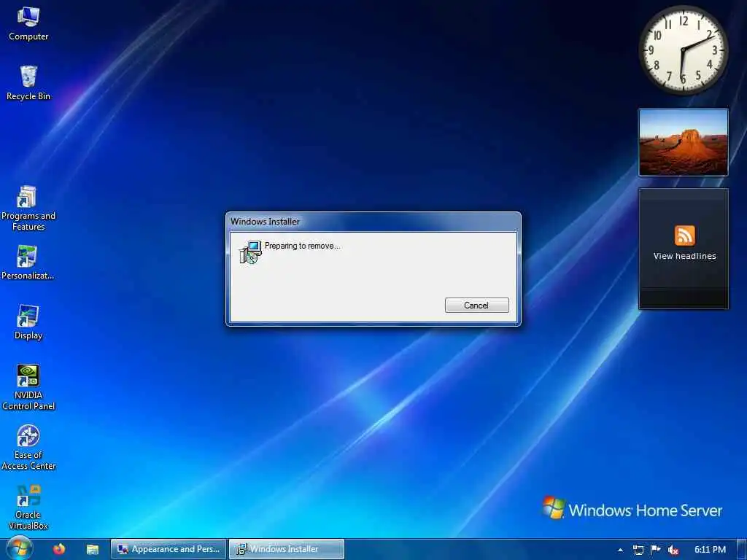747x560 pixels.
Task: Switch to Windows Installer taskbar button
Action: 286,549
